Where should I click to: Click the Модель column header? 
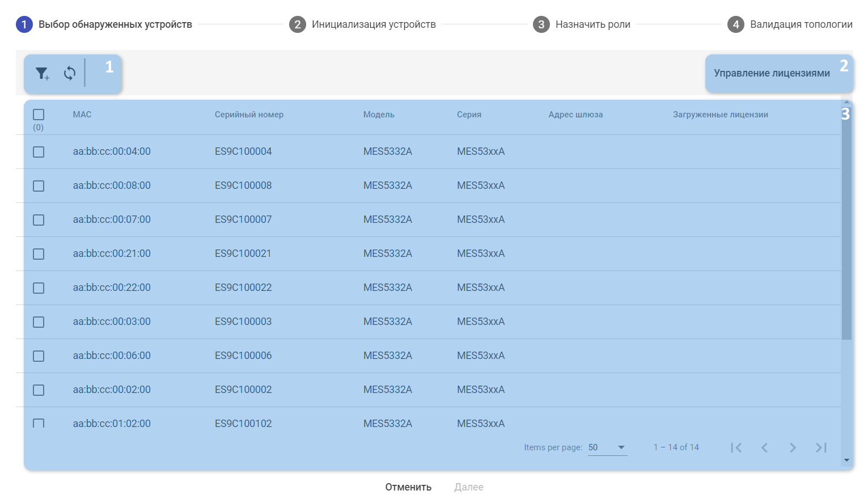pos(379,115)
